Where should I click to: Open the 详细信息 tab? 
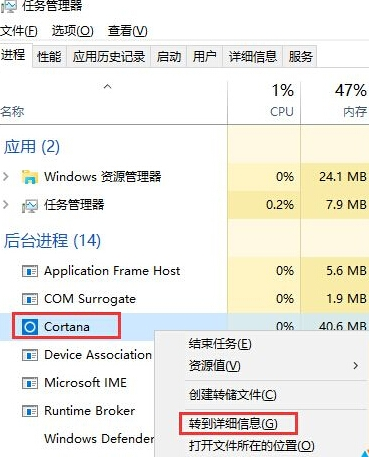(x=253, y=56)
